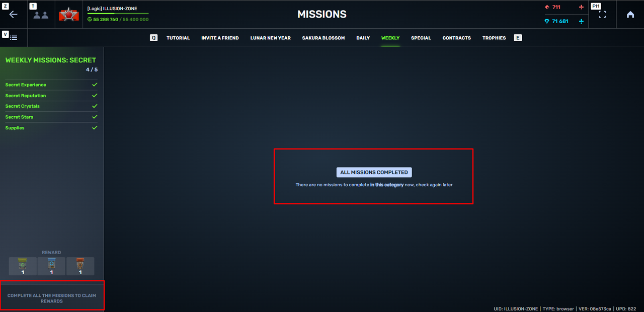
Task: Toggle fullscreen mode icon
Action: coord(602,15)
